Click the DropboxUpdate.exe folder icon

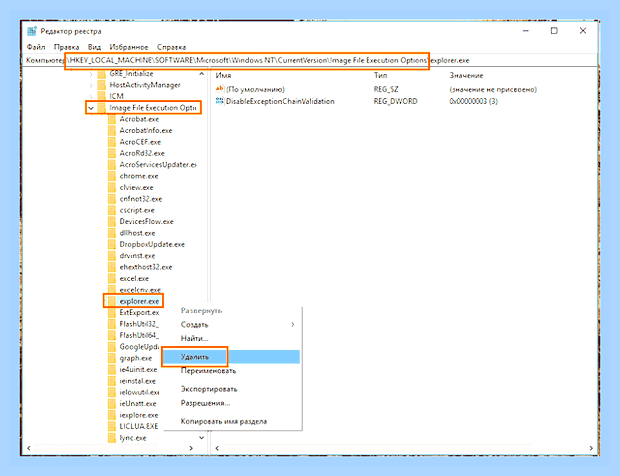[112, 244]
